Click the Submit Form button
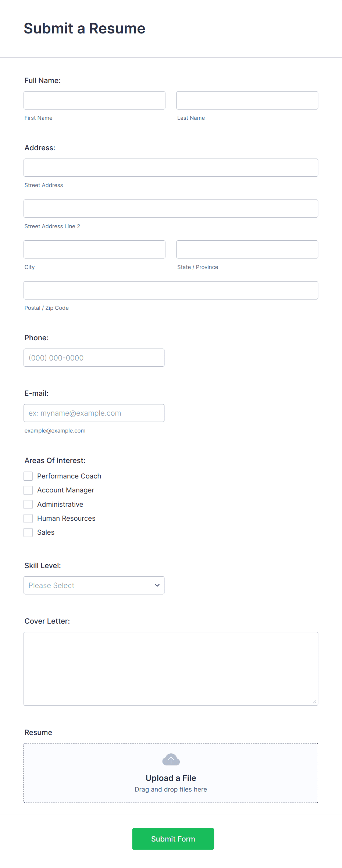The image size is (342, 868). (173, 839)
